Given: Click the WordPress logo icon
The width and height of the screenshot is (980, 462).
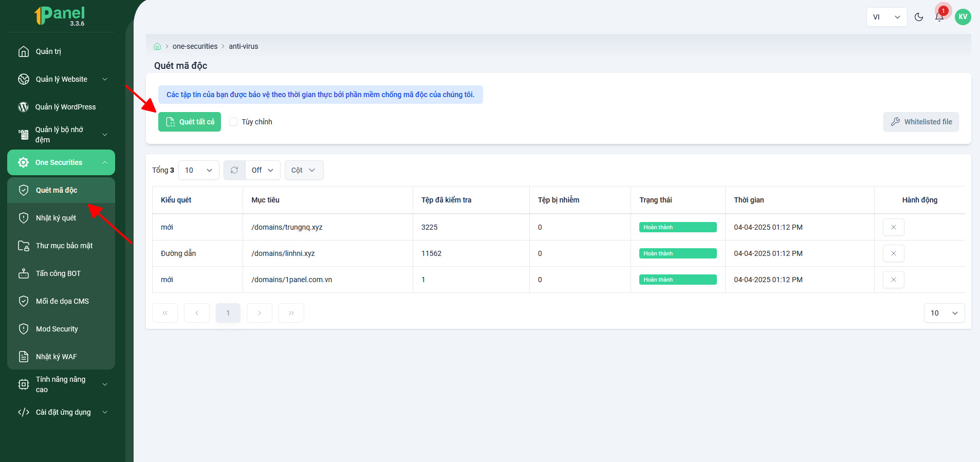Looking at the screenshot, I should coord(23,107).
